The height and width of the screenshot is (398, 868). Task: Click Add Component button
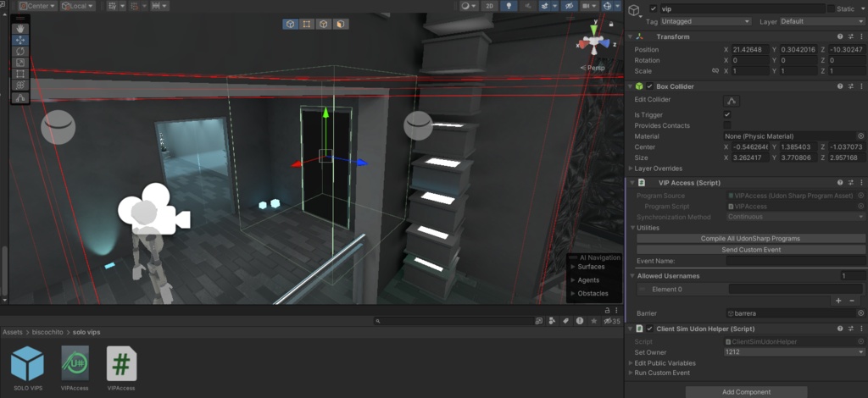point(746,392)
